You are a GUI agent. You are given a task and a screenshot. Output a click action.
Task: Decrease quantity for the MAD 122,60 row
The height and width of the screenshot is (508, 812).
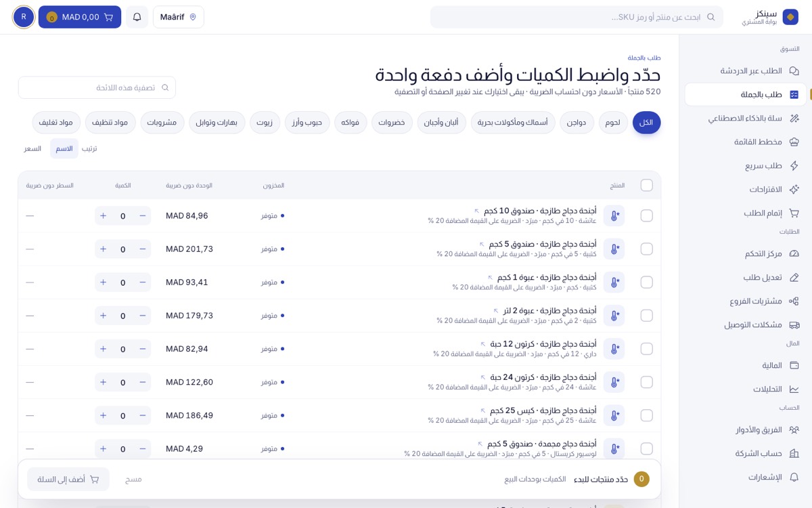click(143, 382)
